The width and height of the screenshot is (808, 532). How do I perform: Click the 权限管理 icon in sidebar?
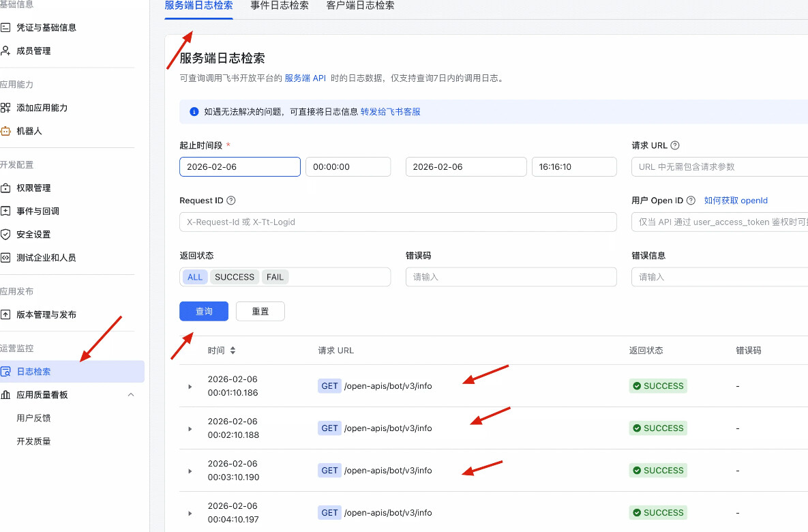(x=5, y=188)
